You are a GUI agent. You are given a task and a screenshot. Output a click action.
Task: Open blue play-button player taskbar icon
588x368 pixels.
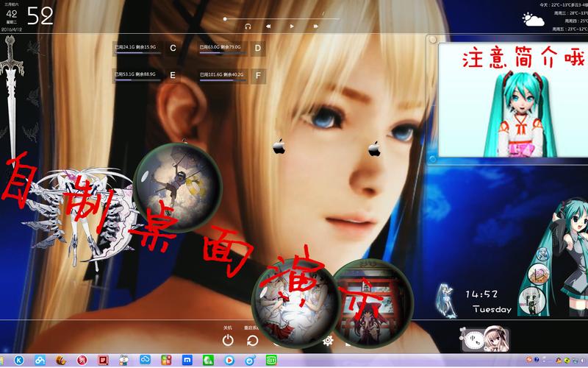[229, 361]
